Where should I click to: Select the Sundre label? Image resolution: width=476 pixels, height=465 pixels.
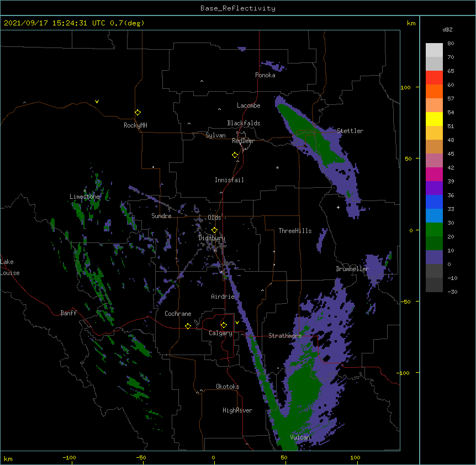click(x=161, y=216)
